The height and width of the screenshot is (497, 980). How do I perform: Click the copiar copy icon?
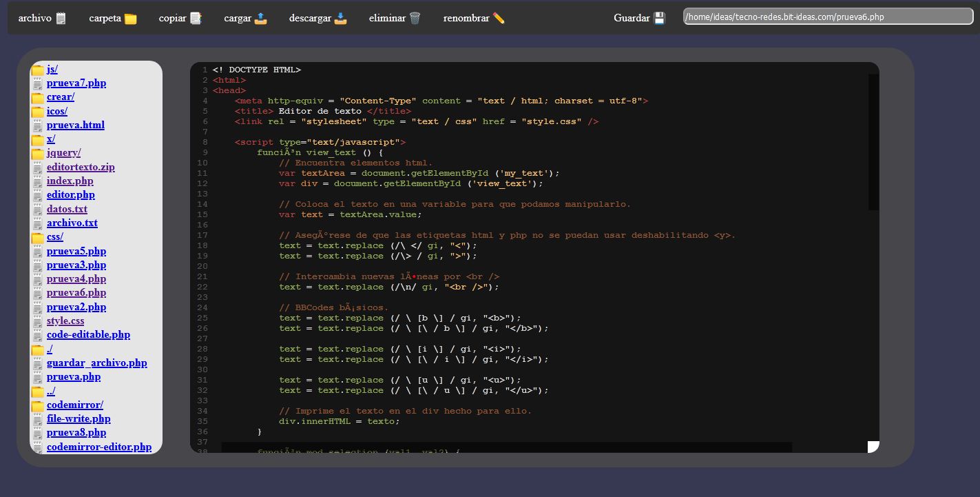click(x=196, y=19)
